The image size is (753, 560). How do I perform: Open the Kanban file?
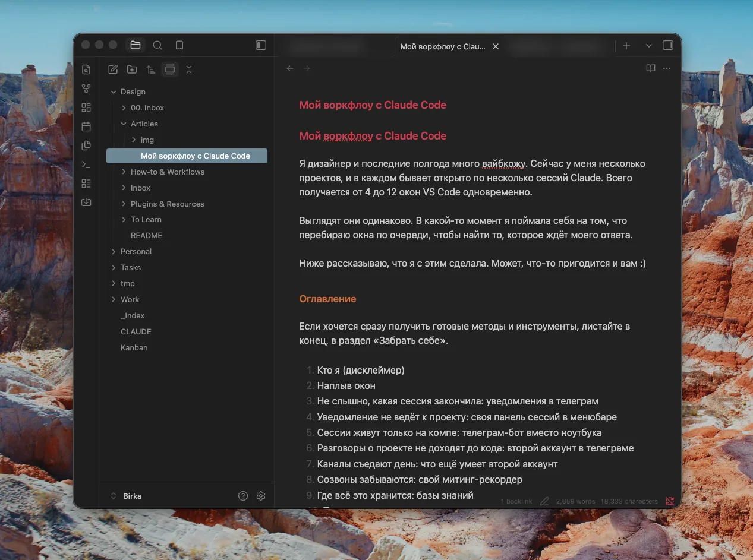(134, 348)
